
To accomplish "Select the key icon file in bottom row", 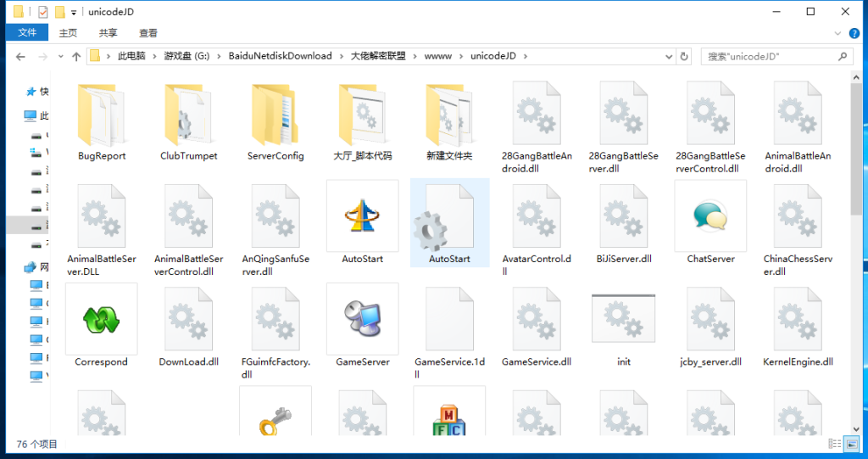I will click(x=275, y=411).
